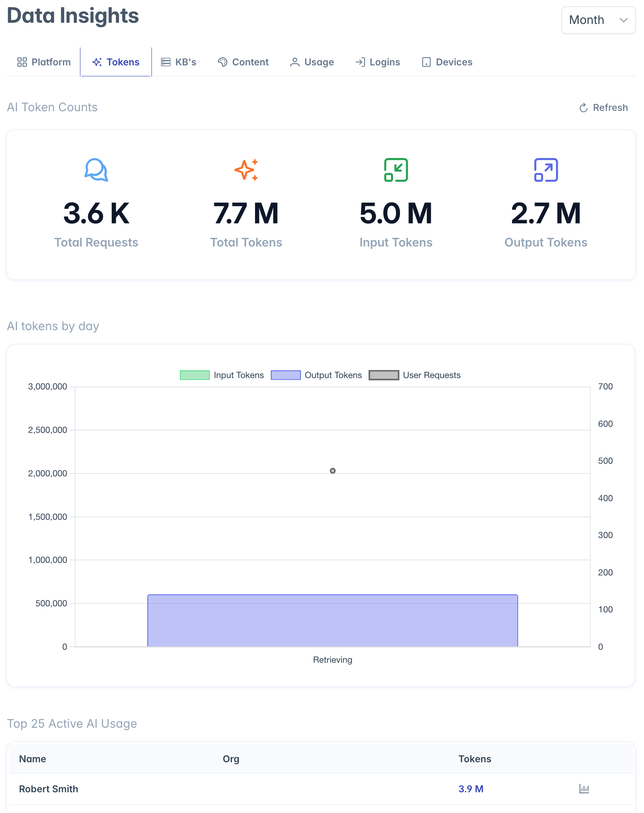The width and height of the screenshot is (644, 813).
Task: Click the AI tokens by day heading
Action: (53, 326)
